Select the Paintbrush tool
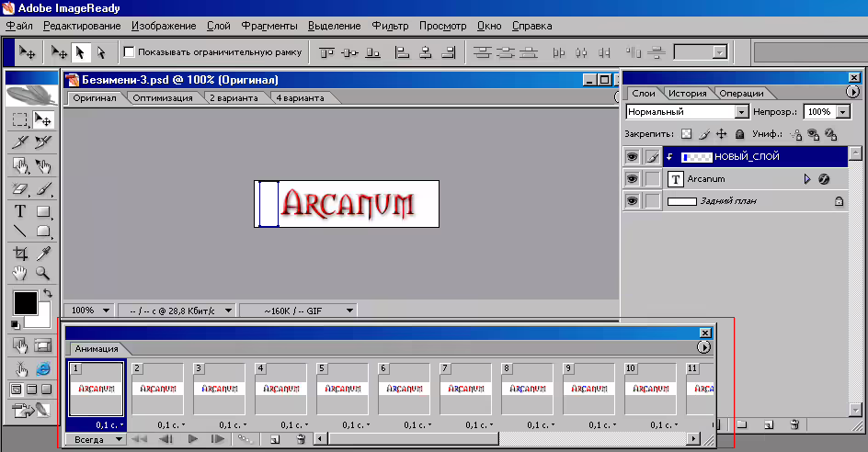This screenshot has width=868, height=452. [43, 188]
